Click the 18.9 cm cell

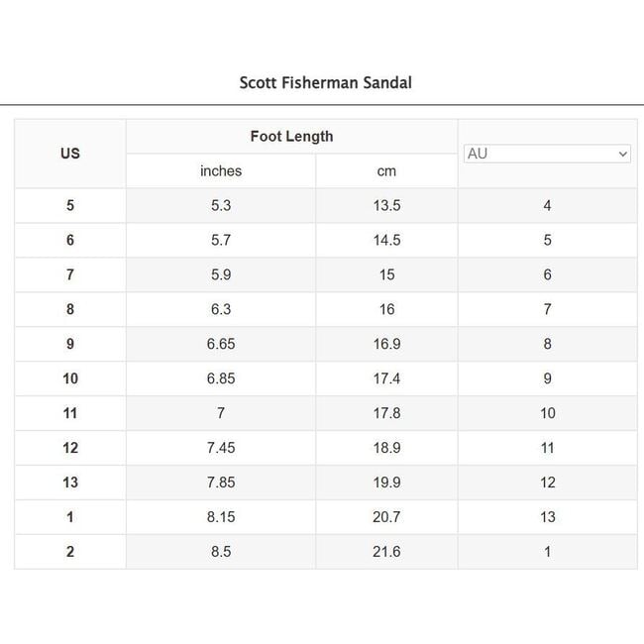click(x=386, y=448)
